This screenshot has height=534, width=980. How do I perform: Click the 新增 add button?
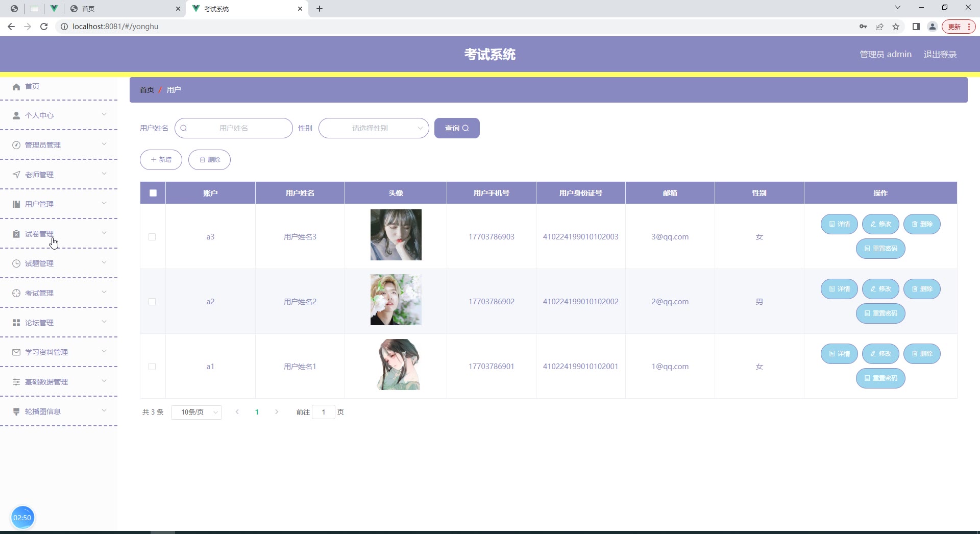(161, 160)
